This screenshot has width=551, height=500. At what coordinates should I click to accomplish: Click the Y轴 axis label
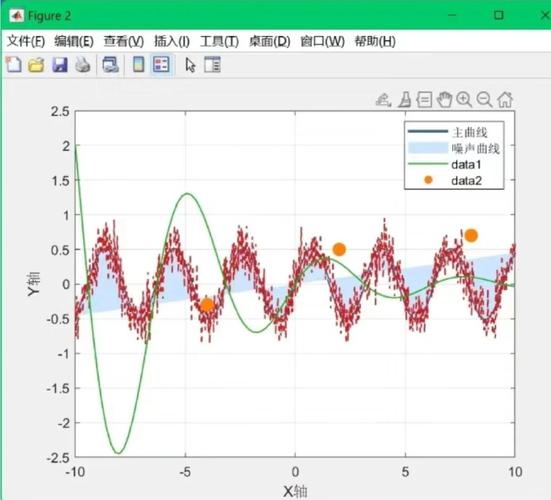click(x=34, y=284)
